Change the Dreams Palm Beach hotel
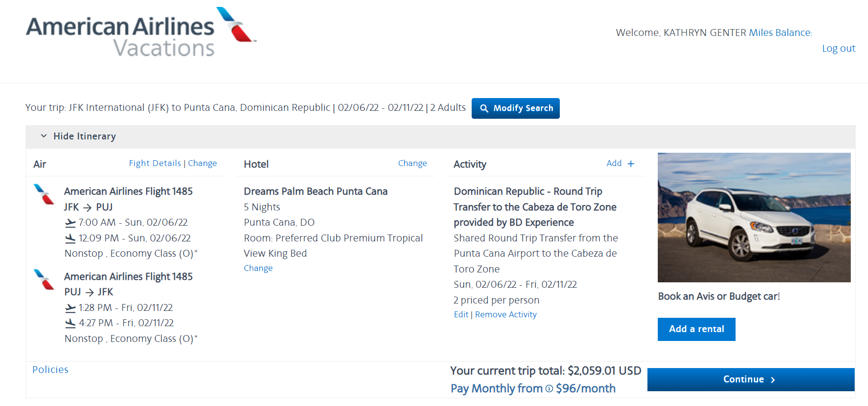The image size is (868, 406). coord(412,163)
